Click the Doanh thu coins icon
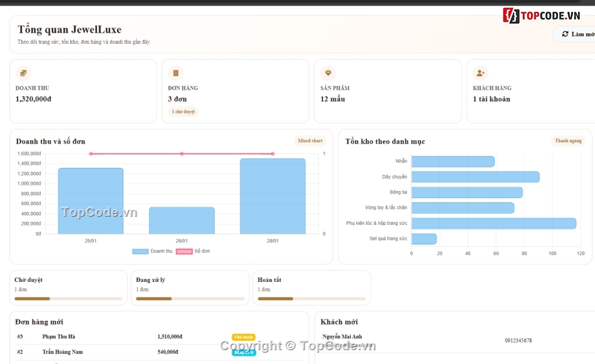The width and height of the screenshot is (595, 364). click(x=23, y=73)
